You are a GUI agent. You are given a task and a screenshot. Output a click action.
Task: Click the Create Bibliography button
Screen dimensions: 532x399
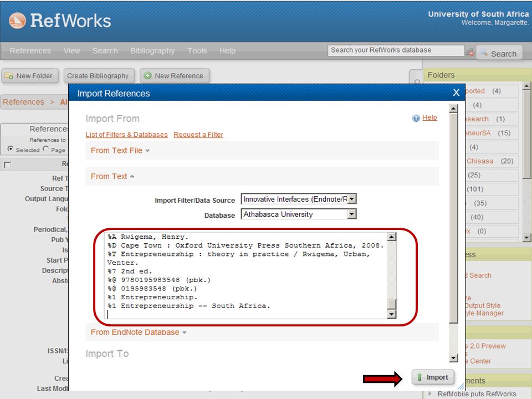click(x=99, y=76)
